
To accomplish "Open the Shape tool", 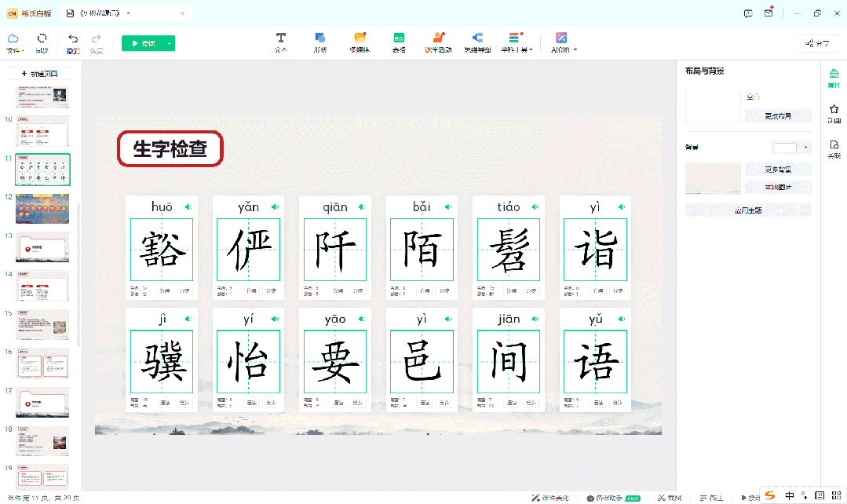I will (x=320, y=42).
